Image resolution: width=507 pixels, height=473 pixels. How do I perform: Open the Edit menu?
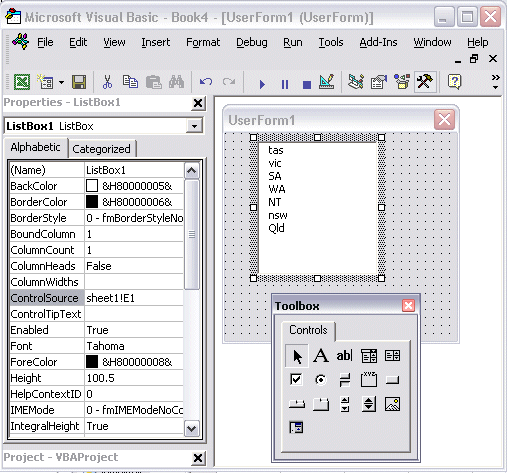78,42
